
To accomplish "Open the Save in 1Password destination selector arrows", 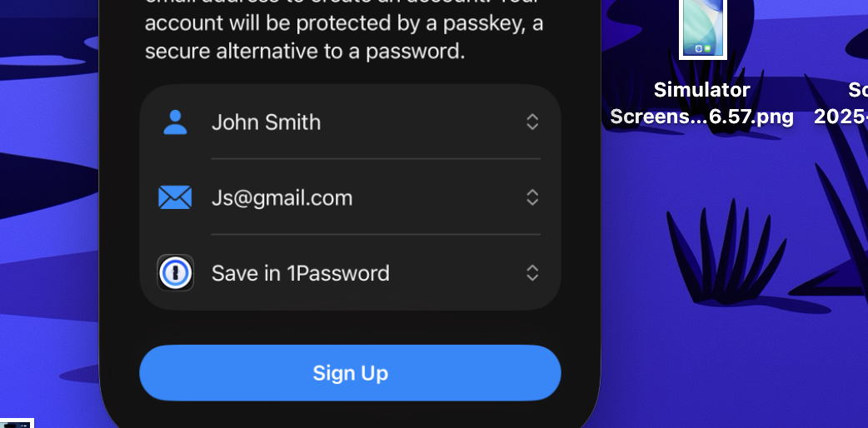I will (x=532, y=273).
